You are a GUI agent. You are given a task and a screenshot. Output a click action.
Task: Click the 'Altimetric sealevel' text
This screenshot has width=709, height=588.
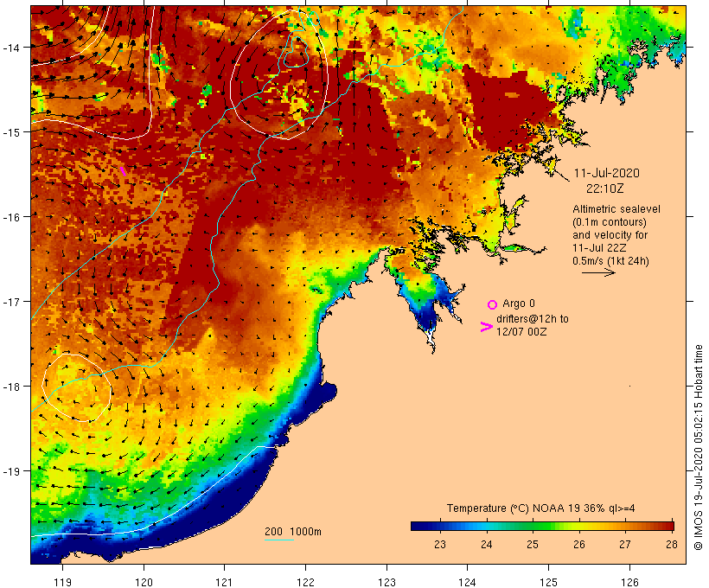(616, 209)
